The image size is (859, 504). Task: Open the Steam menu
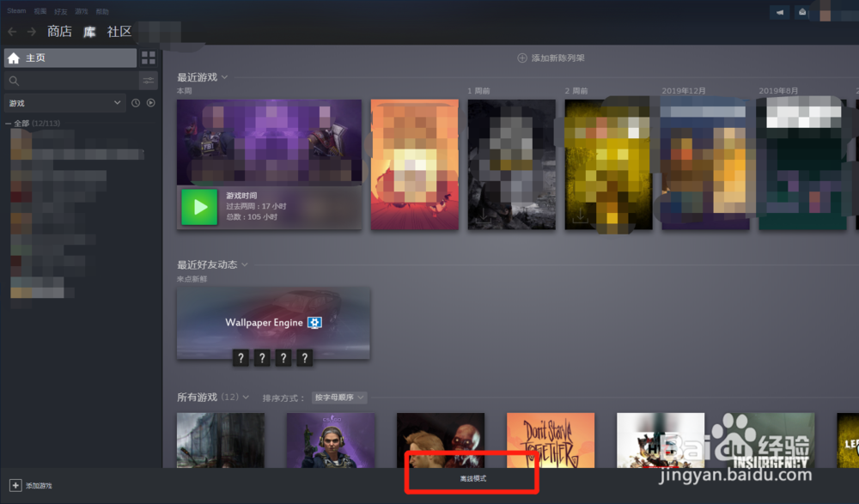(16, 11)
